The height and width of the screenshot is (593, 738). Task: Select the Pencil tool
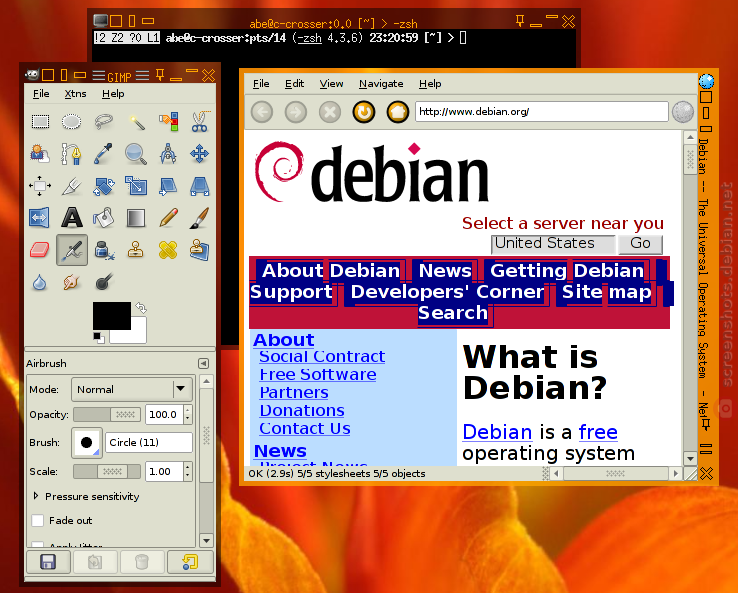click(x=168, y=218)
